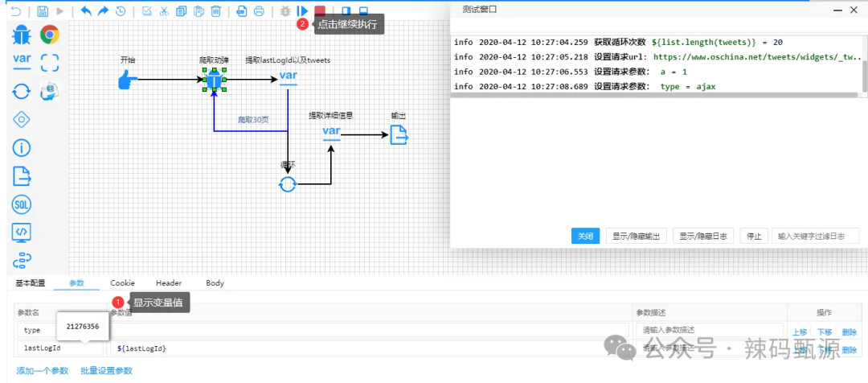The width and height of the screenshot is (868, 383).
Task: Select the 爬取动弹 spider node on canvas
Action: (x=215, y=81)
